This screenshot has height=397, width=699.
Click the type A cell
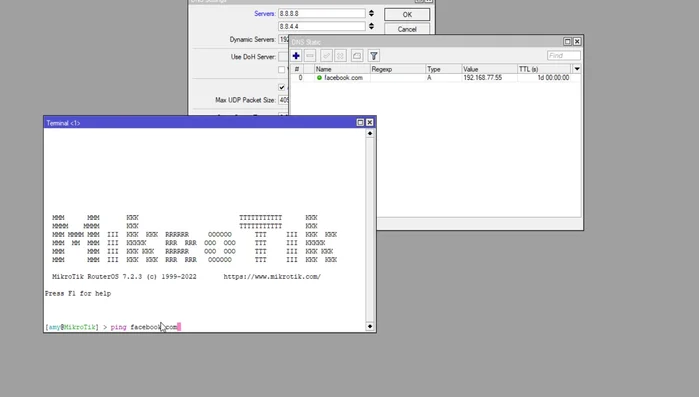pyautogui.click(x=429, y=78)
